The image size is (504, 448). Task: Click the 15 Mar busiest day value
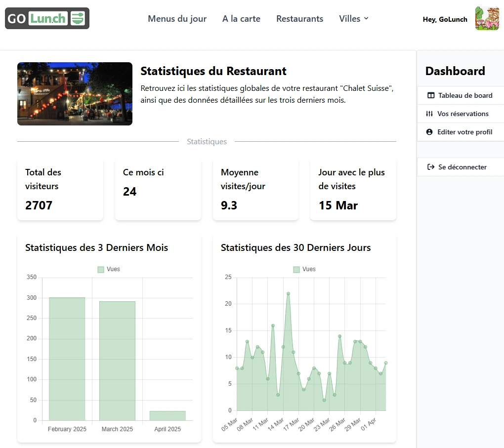click(x=338, y=205)
